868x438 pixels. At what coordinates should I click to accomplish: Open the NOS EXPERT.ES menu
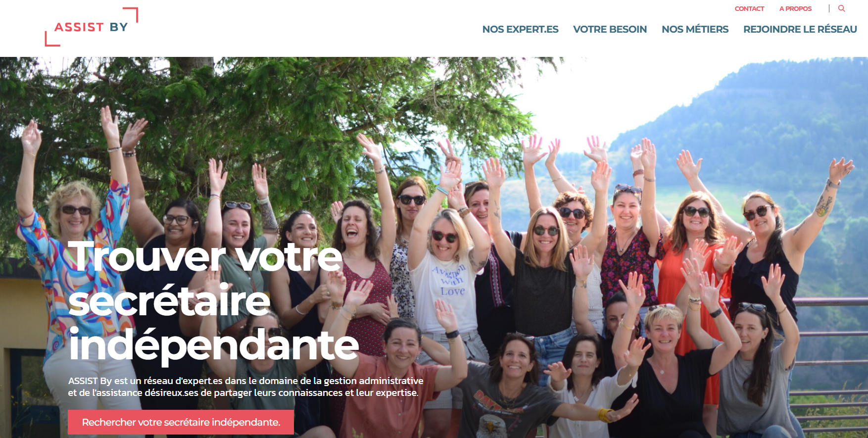[520, 29]
